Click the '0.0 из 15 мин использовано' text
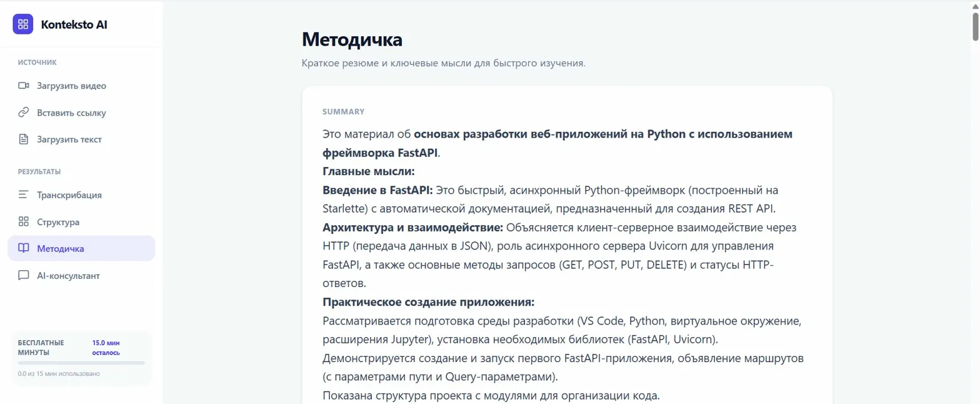Screen dimensions: 980x404 pos(59,374)
